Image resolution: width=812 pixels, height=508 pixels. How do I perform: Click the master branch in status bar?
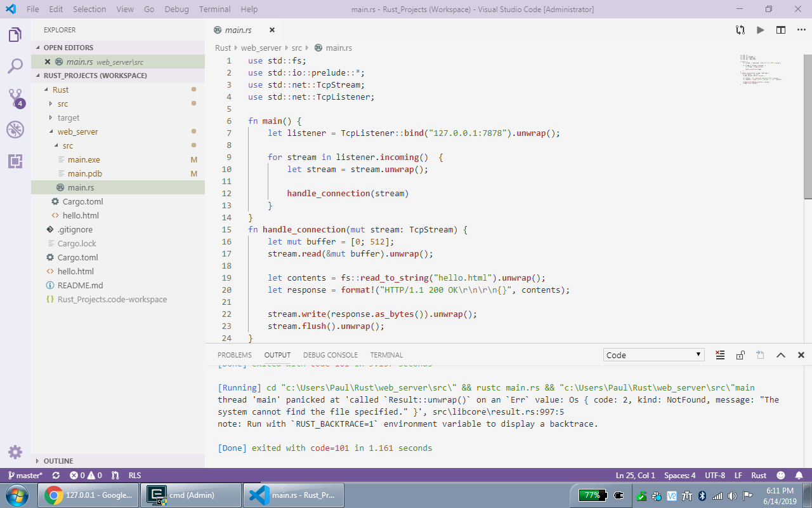pos(25,475)
